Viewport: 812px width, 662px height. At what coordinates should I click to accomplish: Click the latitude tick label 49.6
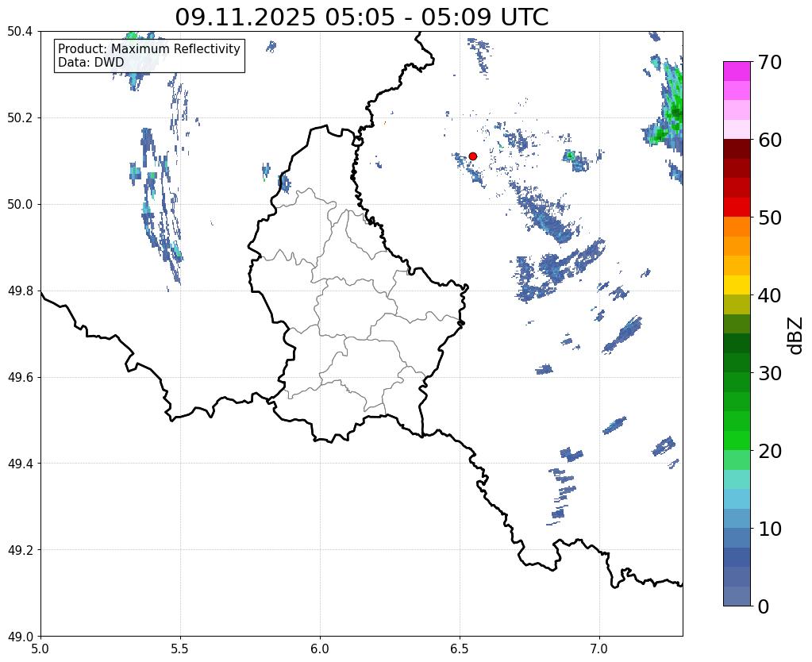point(20,378)
